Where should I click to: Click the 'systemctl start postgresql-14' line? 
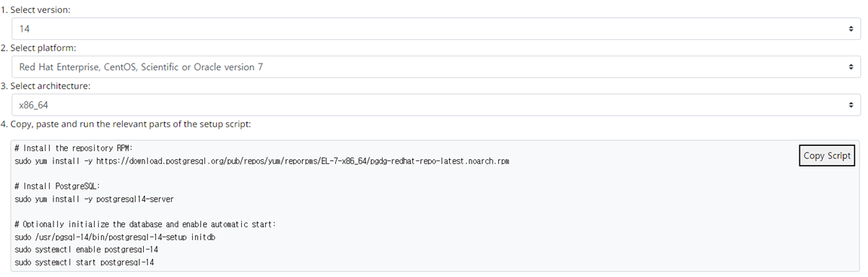click(x=84, y=262)
